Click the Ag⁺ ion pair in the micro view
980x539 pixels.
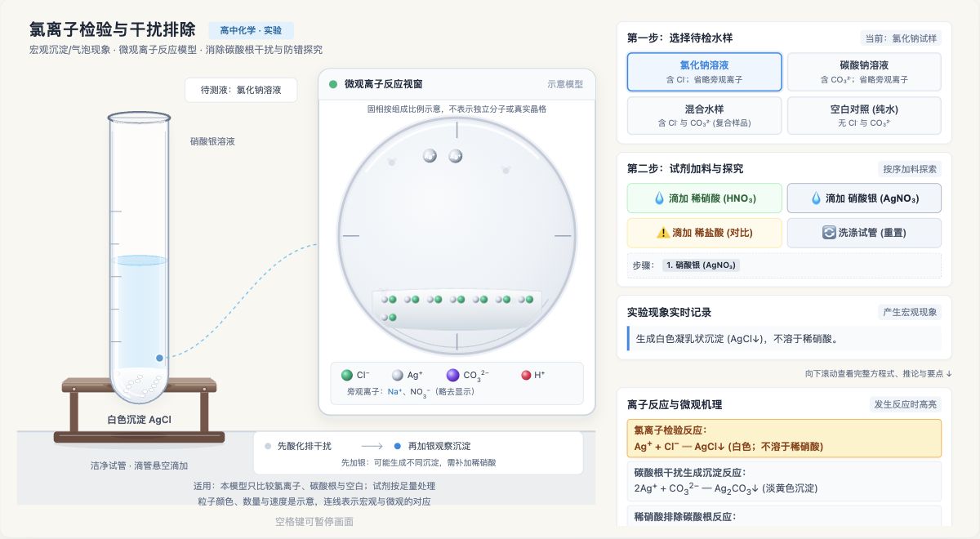coord(443,156)
